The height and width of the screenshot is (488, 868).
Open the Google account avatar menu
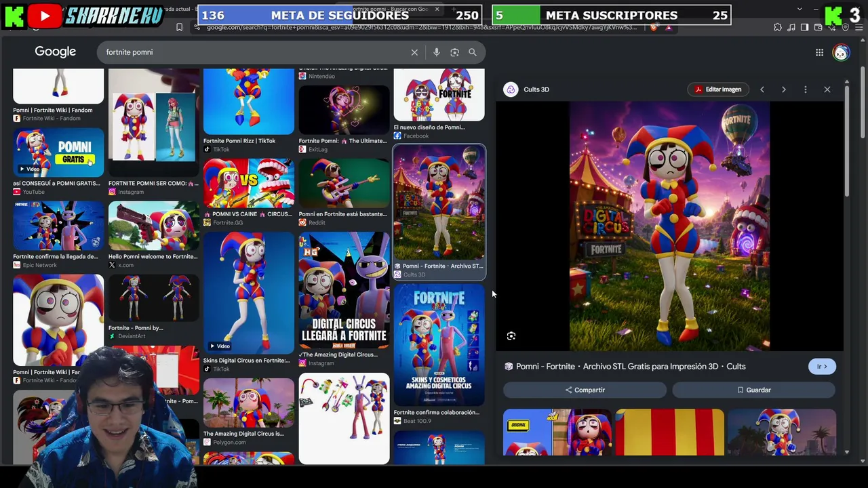[x=841, y=52]
